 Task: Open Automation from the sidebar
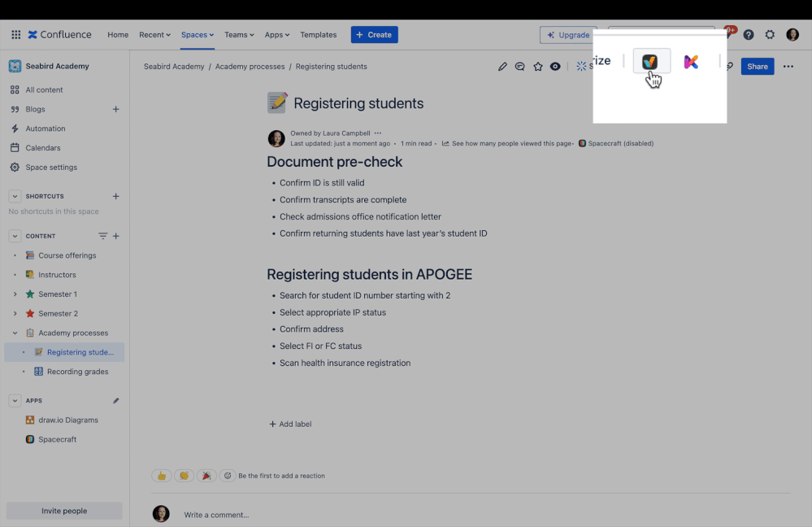(x=45, y=128)
